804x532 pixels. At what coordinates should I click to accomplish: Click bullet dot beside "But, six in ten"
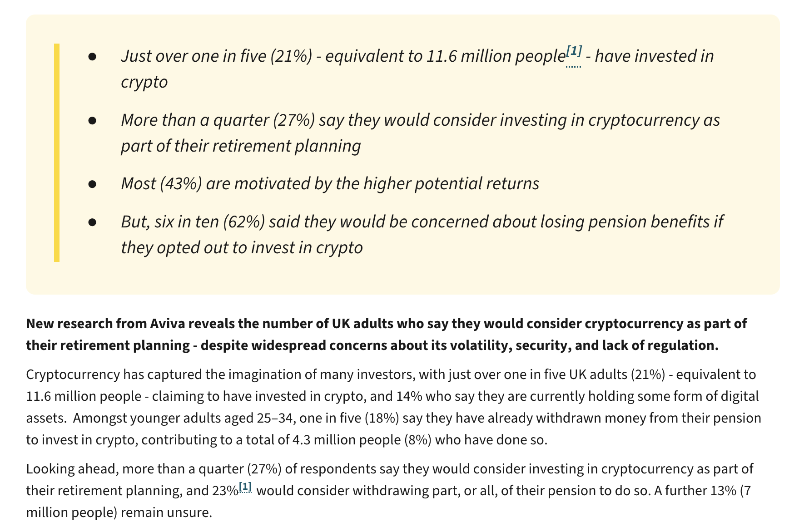(93, 222)
